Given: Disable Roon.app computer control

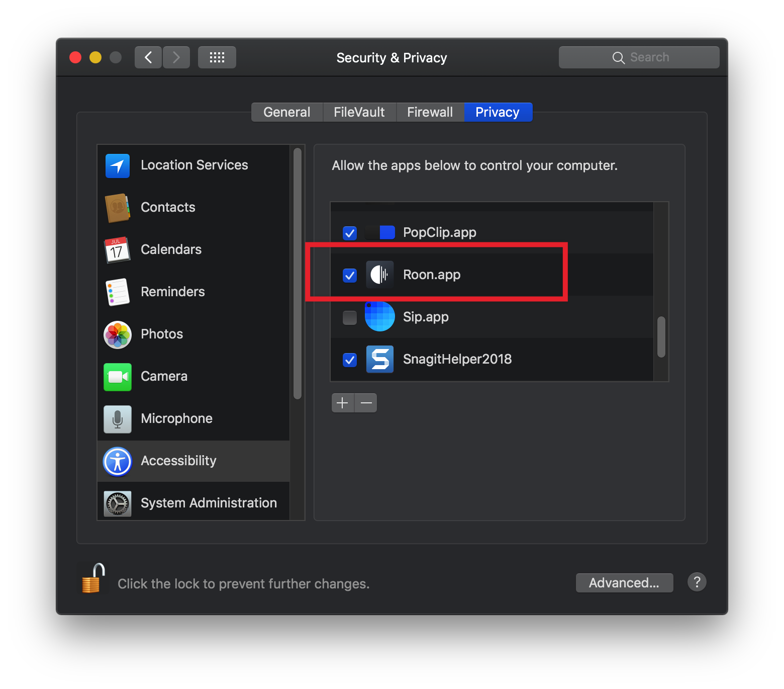Looking at the screenshot, I should (x=350, y=275).
